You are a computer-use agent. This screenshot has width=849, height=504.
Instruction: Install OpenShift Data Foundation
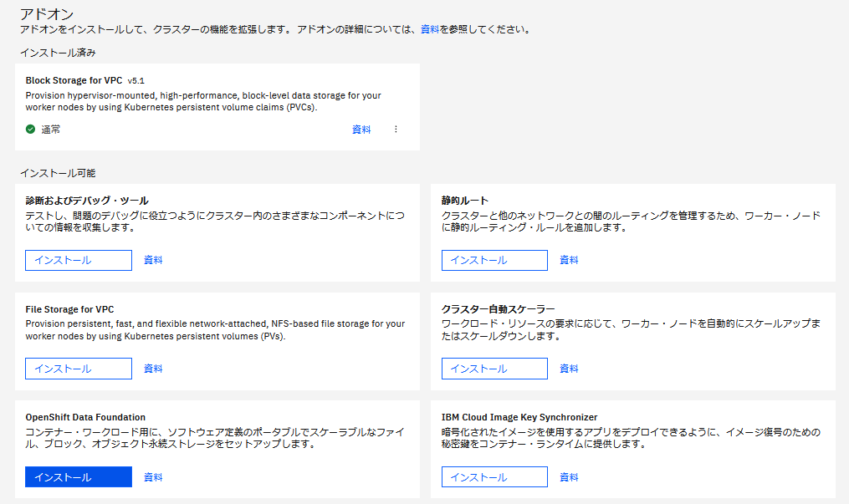click(78, 476)
